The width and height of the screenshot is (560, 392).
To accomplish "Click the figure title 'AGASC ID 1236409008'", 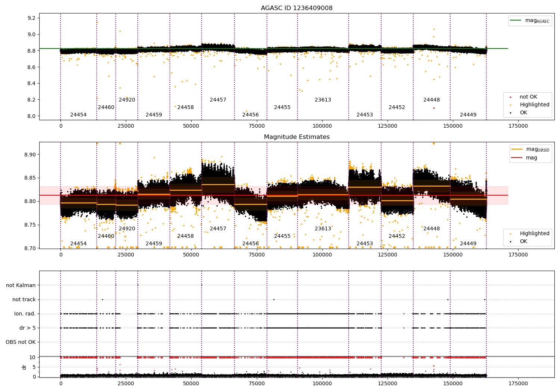I will (296, 8).
